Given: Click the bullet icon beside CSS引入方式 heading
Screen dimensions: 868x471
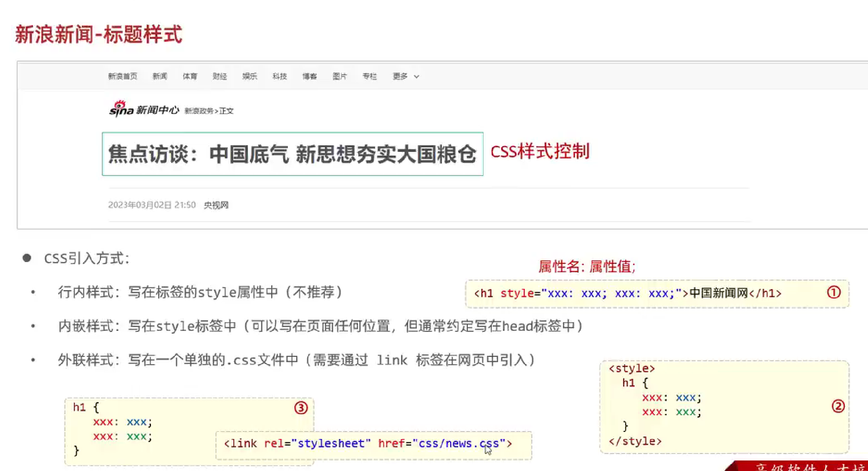Looking at the screenshot, I should point(27,257).
